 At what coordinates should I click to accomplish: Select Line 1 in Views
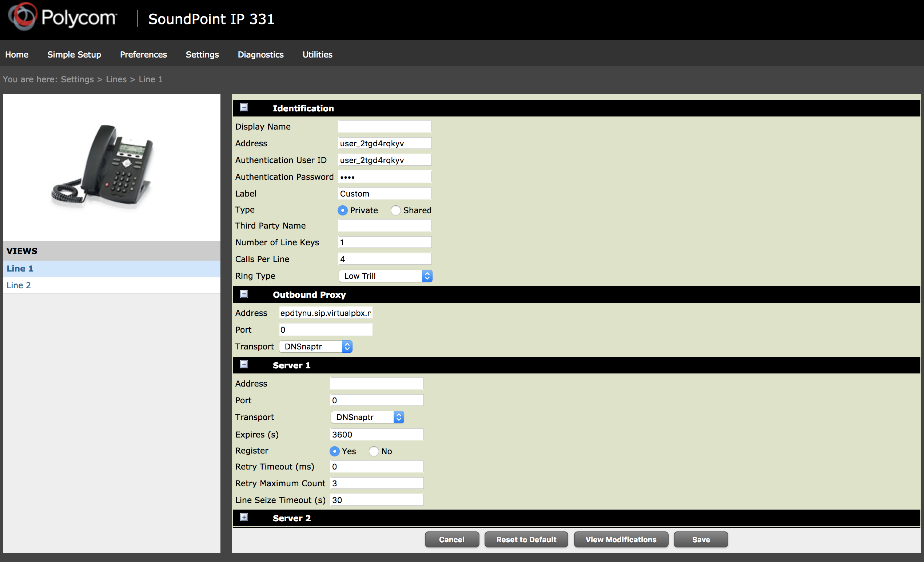[112, 269]
